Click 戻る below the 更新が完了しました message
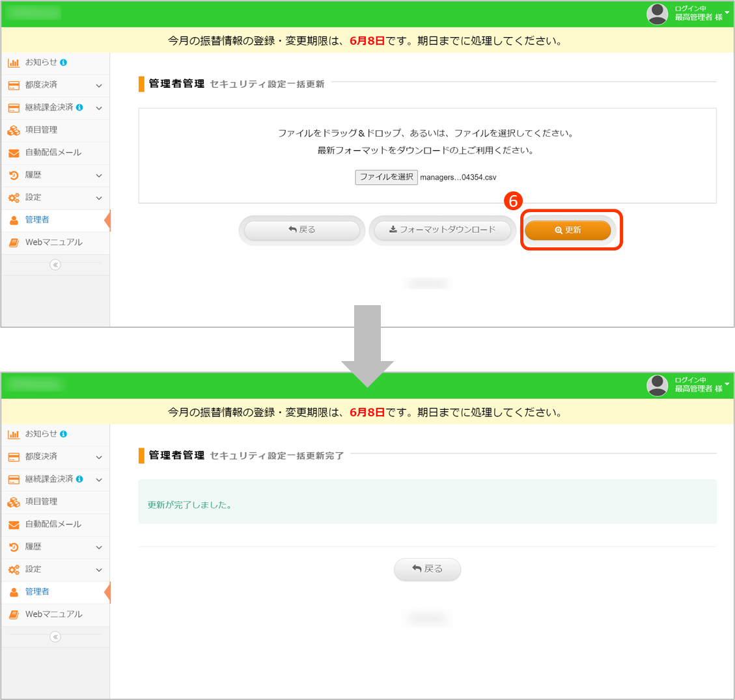The width and height of the screenshot is (735, 700). (427, 569)
